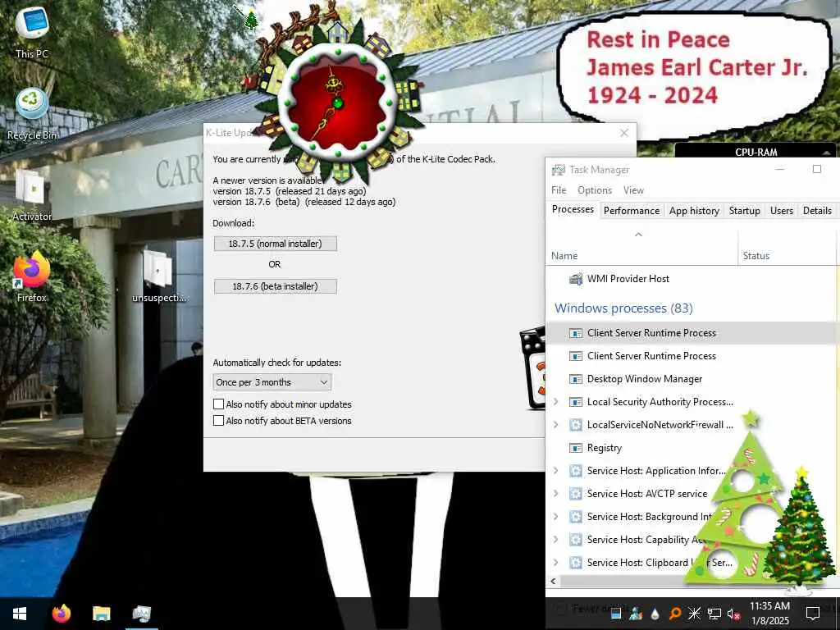
Task: Select the Desktop Window Manager process
Action: pos(691,379)
